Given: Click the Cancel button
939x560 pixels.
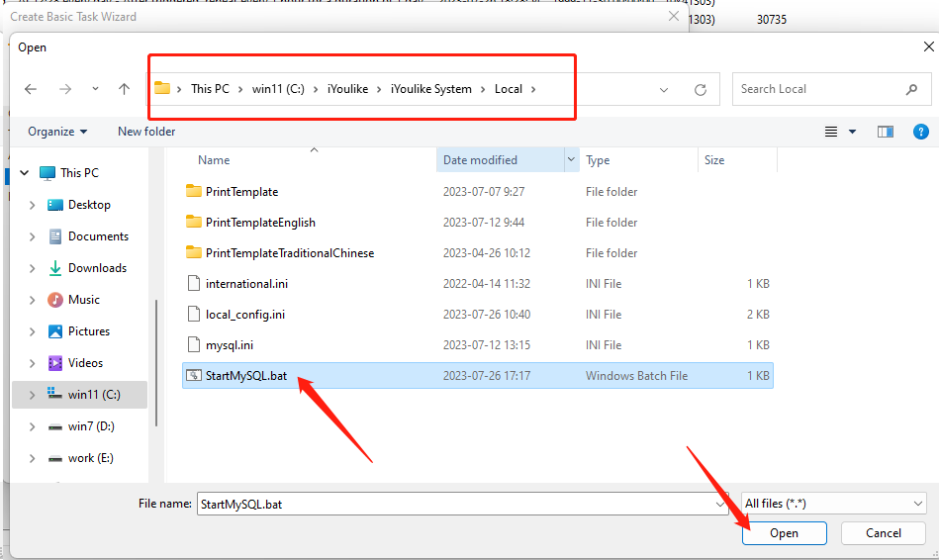Looking at the screenshot, I should click(x=883, y=533).
